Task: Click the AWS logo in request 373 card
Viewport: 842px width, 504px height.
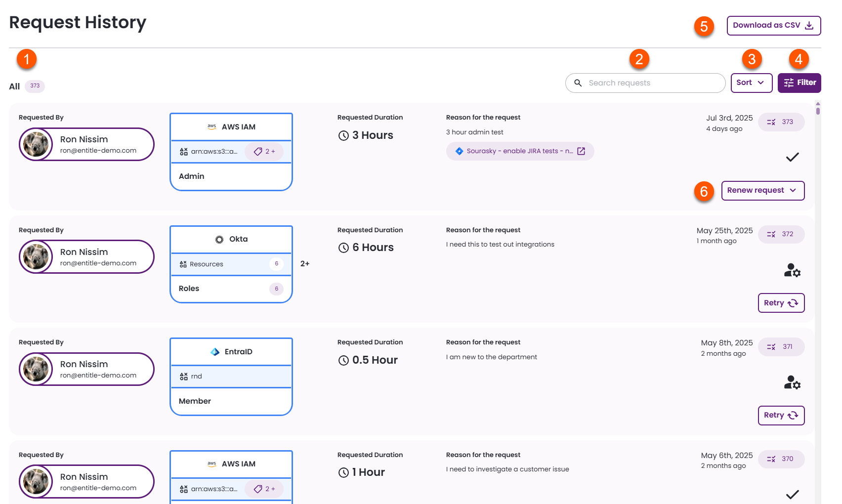Action: tap(212, 126)
